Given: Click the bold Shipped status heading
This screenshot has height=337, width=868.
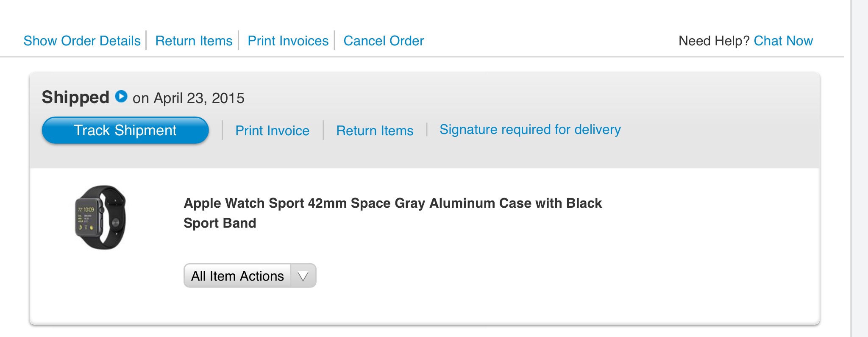Looking at the screenshot, I should 75,97.
